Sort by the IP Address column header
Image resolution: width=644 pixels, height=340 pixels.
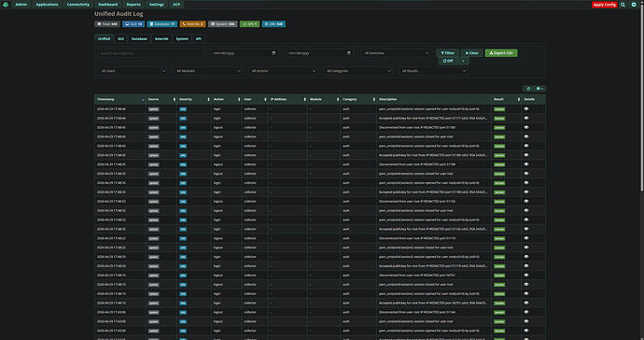(287, 100)
